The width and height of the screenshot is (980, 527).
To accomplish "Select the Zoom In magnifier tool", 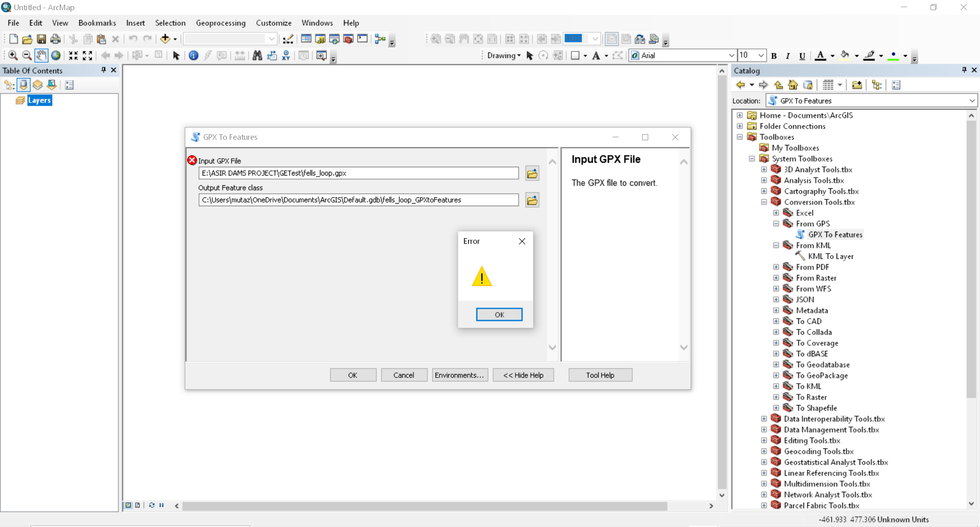I will click(13, 56).
